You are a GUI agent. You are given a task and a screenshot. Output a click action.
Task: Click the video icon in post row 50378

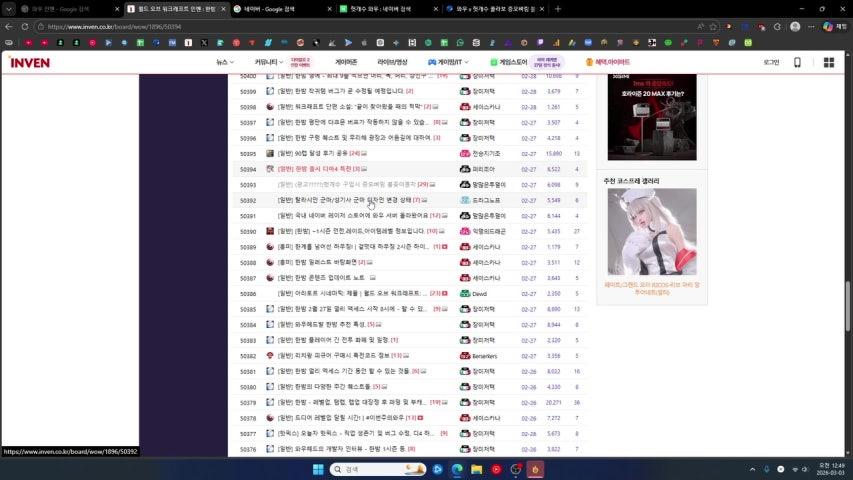click(420, 418)
